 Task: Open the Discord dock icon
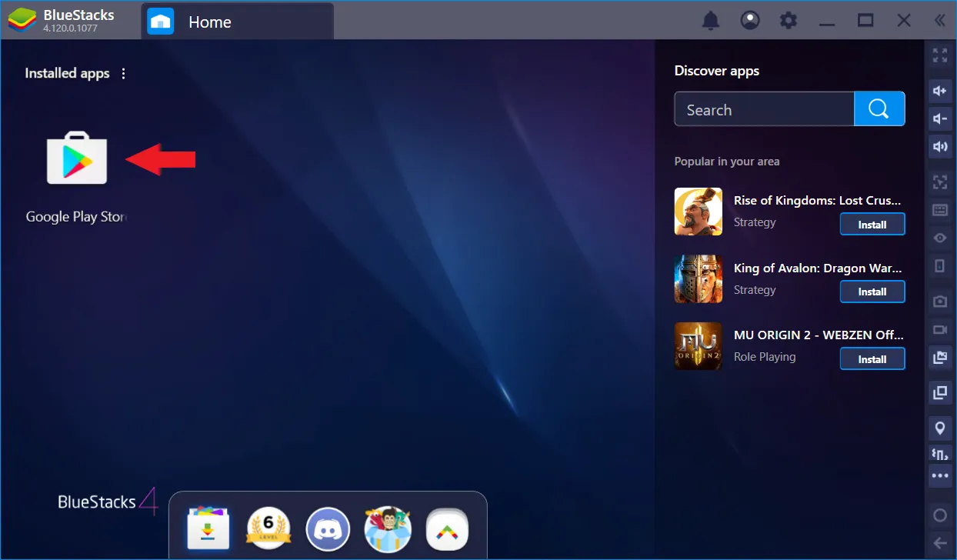coord(328,529)
